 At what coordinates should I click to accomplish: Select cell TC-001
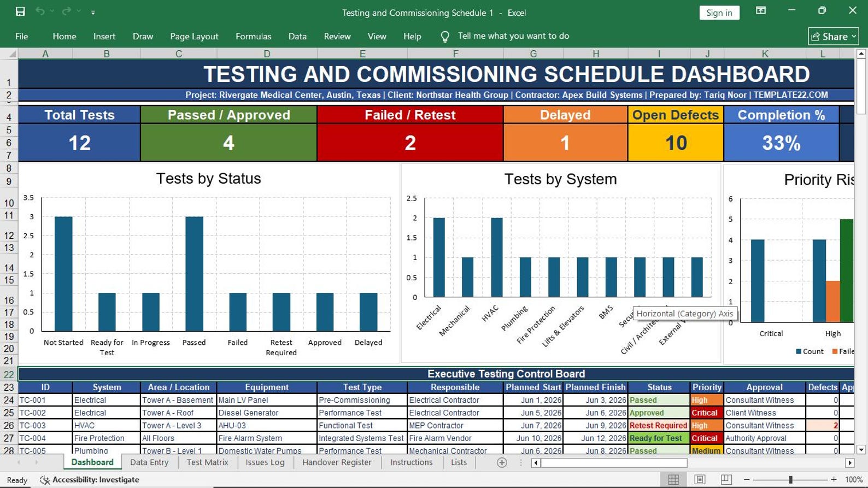(45, 400)
